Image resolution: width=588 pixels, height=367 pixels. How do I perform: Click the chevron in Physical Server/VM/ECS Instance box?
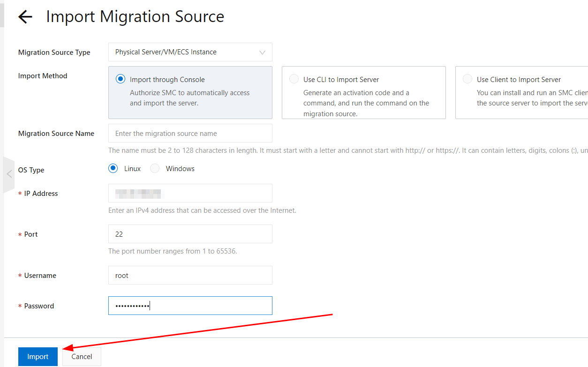(x=262, y=52)
